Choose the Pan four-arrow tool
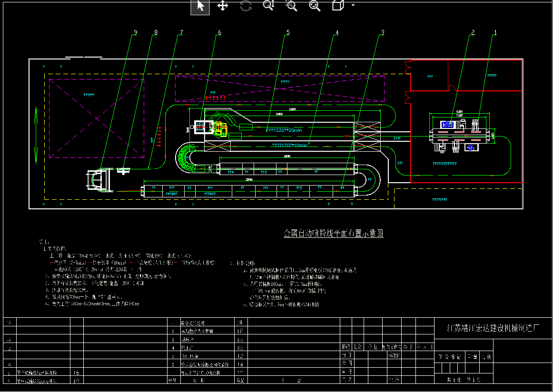The height and width of the screenshot is (392, 553). tap(223, 6)
